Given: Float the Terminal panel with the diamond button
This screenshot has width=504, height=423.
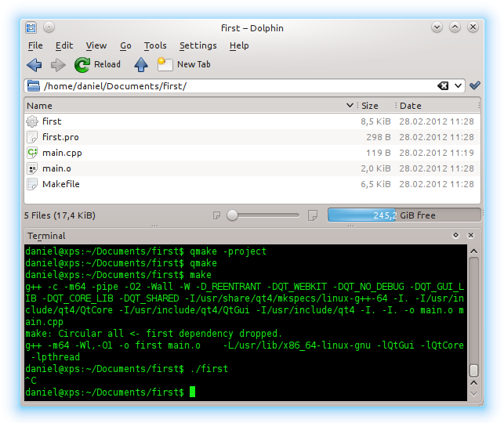Looking at the screenshot, I should [x=455, y=235].
